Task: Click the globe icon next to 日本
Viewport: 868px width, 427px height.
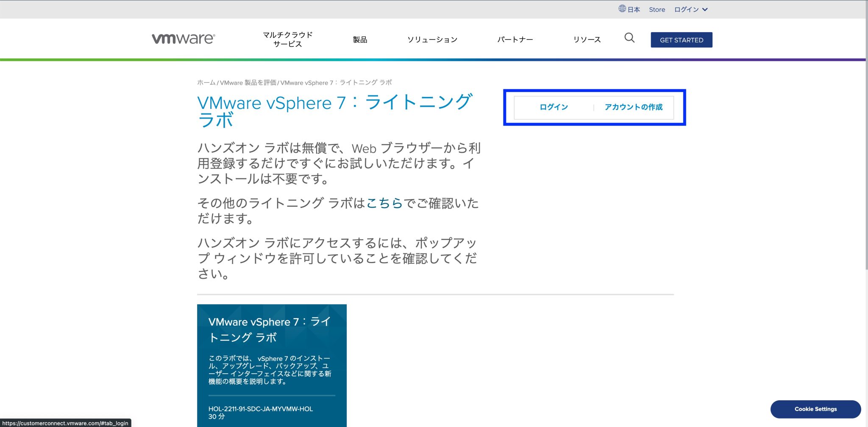Action: click(x=621, y=8)
